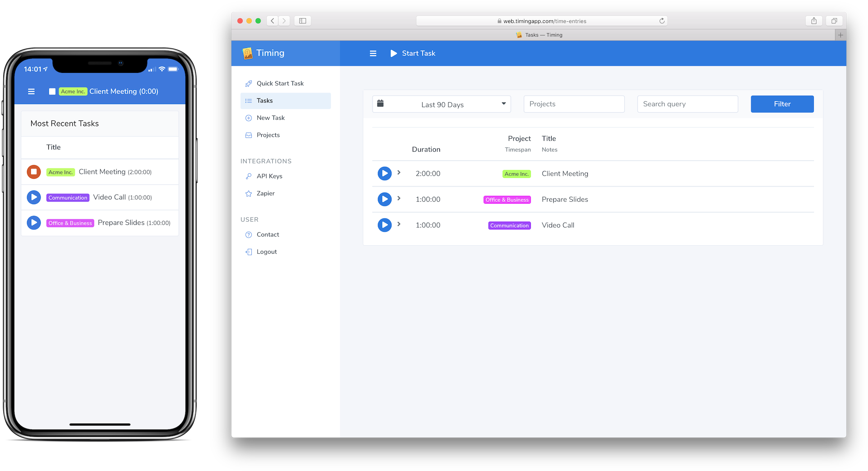Expand the Prepare Slides row chevron
The image size is (868, 471).
tap(399, 198)
